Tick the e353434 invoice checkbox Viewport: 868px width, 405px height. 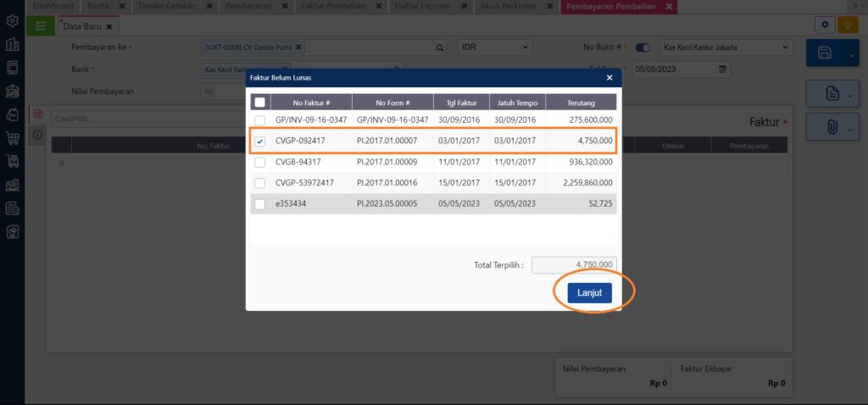[259, 204]
